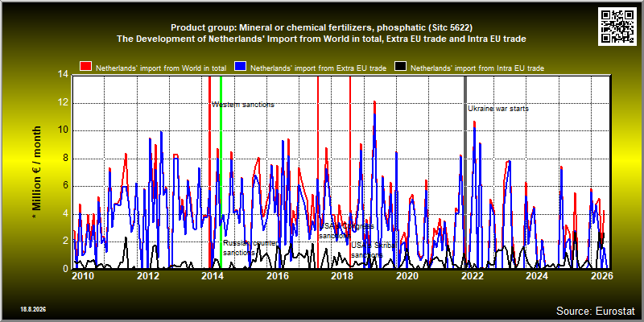The width and height of the screenshot is (644, 322).
Task: Click the 2022 peak near 10.7 million
Action: tap(474, 122)
